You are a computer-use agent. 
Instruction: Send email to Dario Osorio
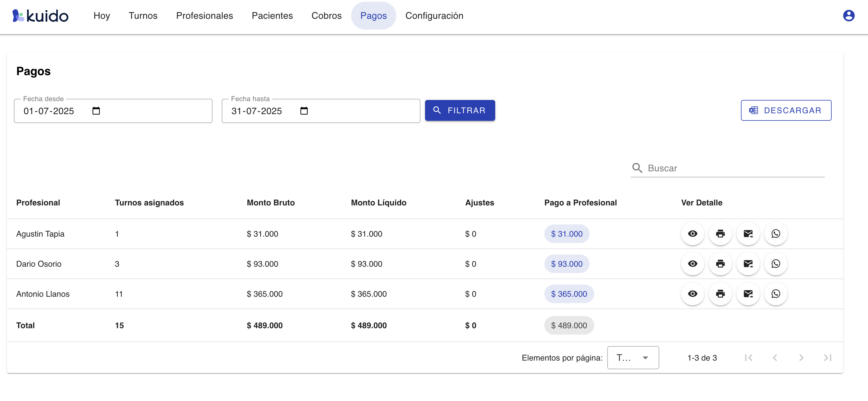748,263
